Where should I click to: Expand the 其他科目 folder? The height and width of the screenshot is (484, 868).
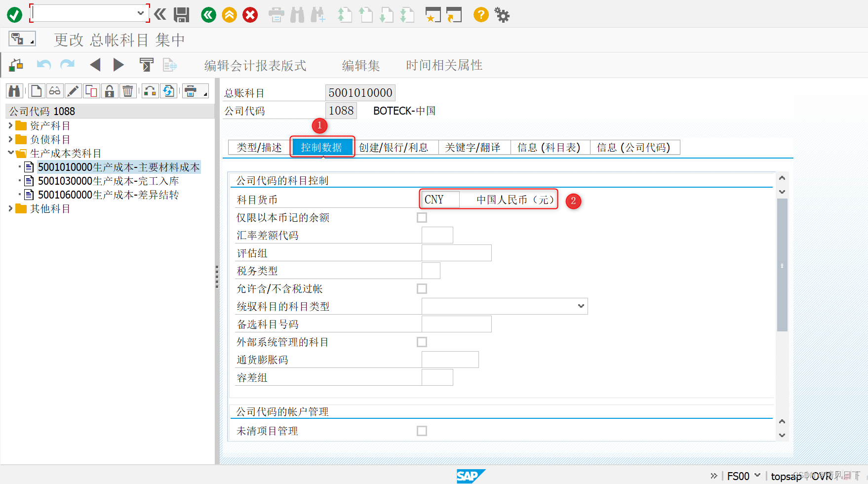[11, 208]
